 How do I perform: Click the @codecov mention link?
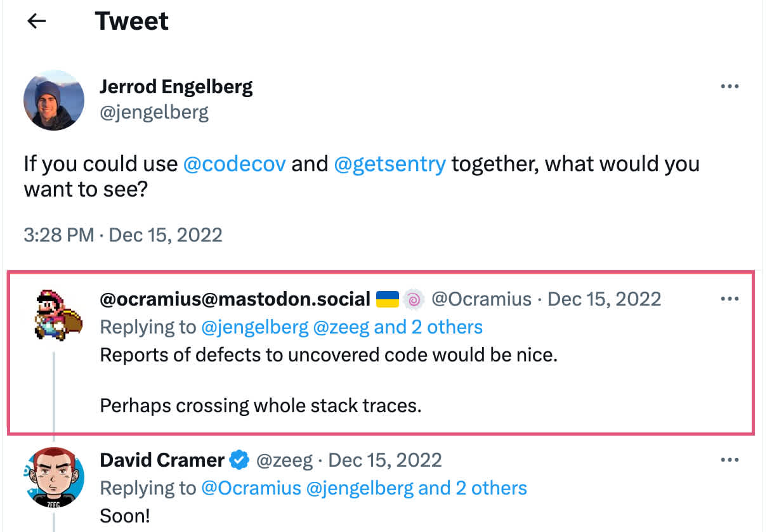pos(234,164)
